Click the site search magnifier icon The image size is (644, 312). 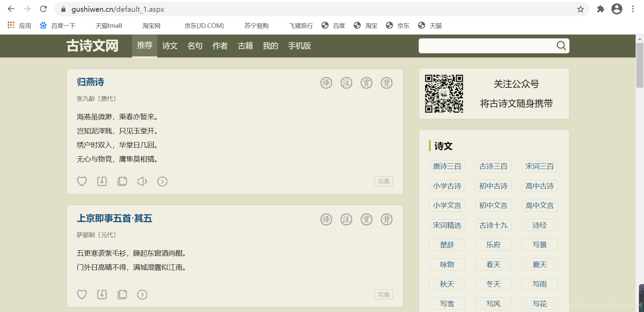561,46
